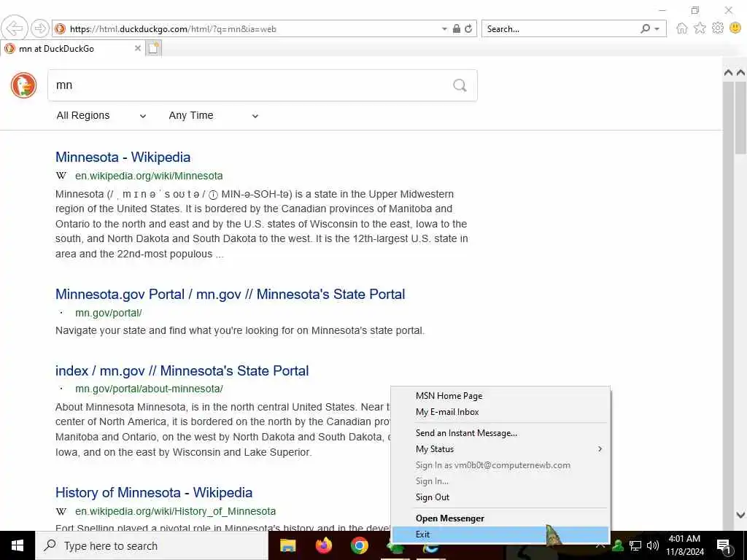Open index / mn.gov State Portal result
The image size is (747, 560).
(182, 370)
